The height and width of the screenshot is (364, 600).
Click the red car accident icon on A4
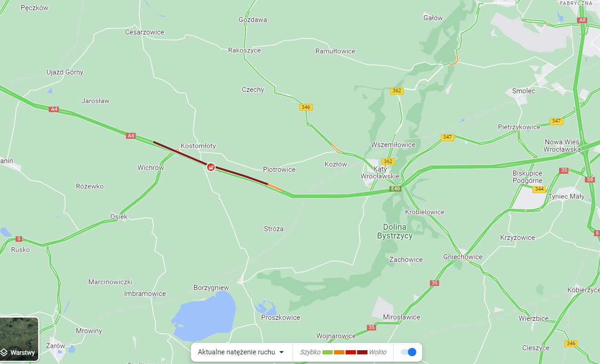click(210, 167)
